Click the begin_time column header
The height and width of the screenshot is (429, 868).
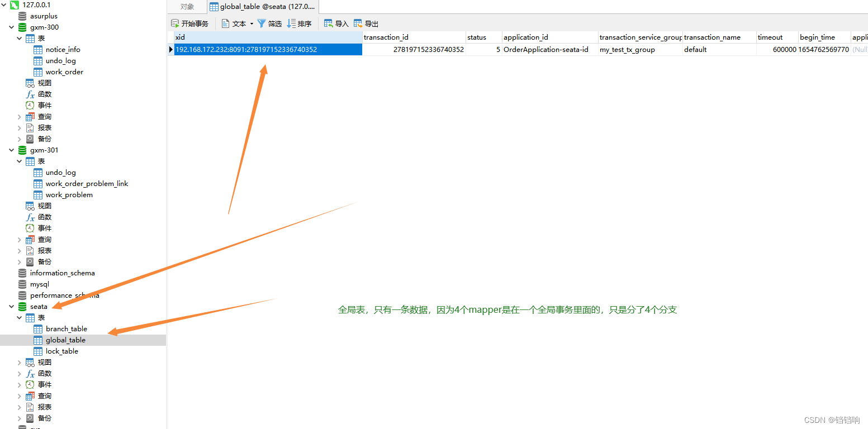point(824,37)
